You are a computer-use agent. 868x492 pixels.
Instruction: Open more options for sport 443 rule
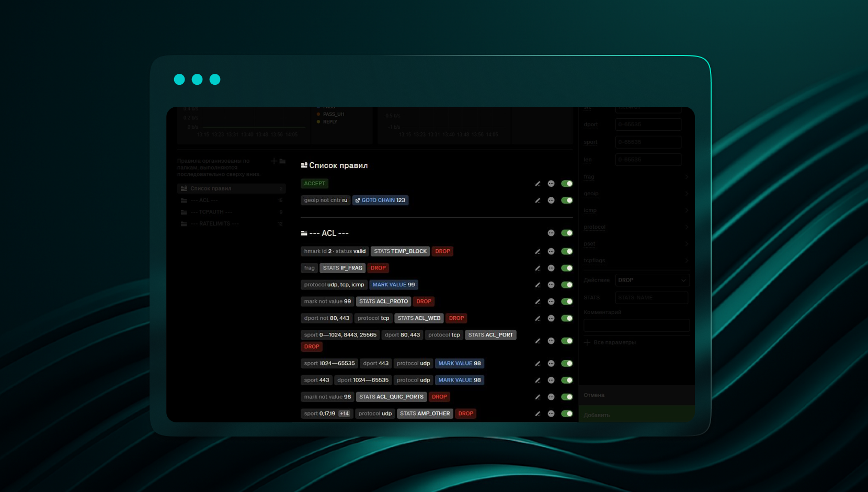pos(551,380)
